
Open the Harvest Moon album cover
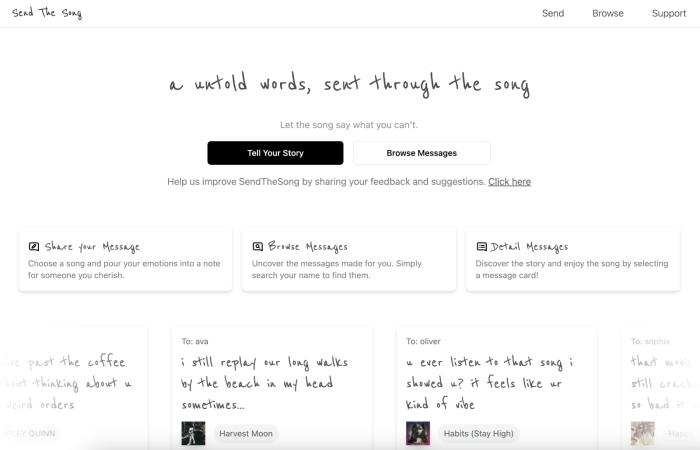(193, 433)
